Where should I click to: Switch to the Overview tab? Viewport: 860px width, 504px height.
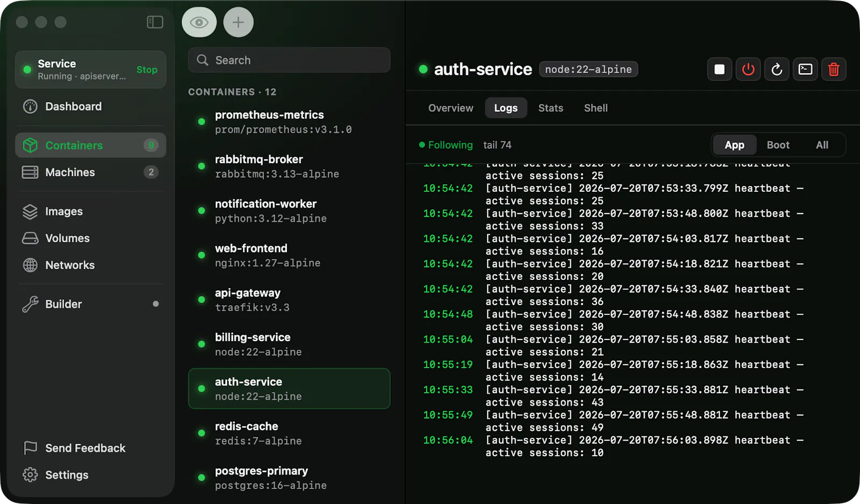pyautogui.click(x=450, y=108)
